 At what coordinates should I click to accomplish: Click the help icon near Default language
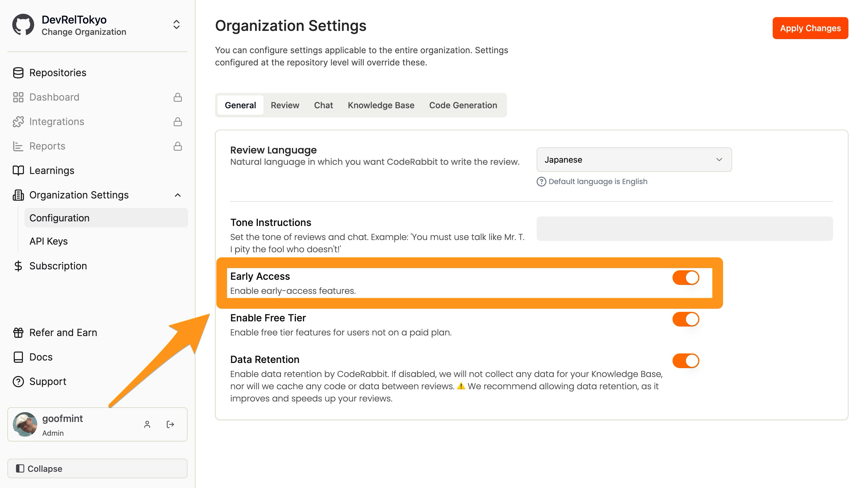coord(541,181)
